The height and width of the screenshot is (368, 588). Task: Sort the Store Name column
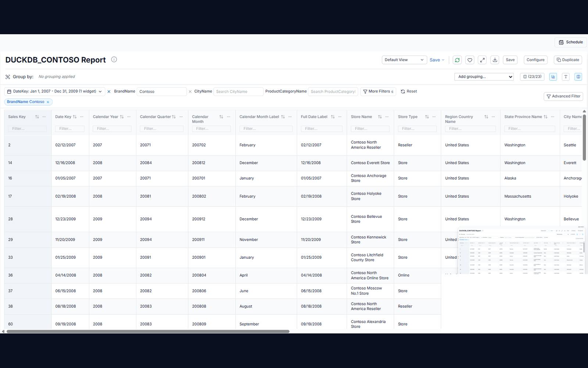(x=380, y=117)
